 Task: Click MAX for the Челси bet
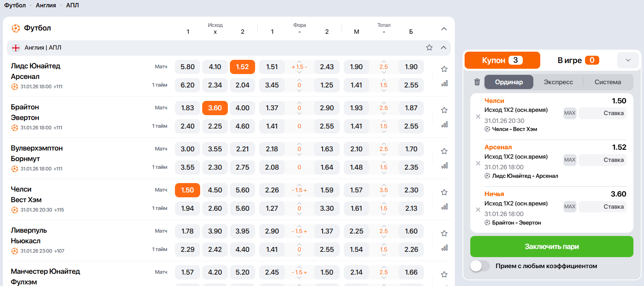[570, 113]
